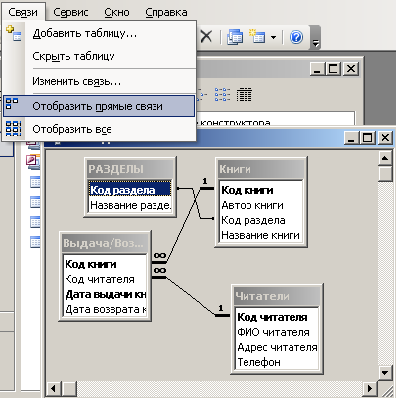
Task: Switch to details view icon
Action: 244,95
